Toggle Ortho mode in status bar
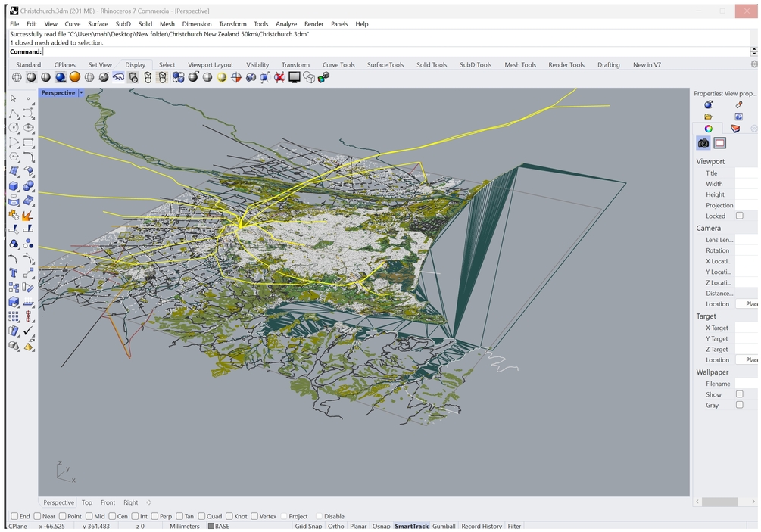Image resolution: width=761 pixels, height=532 pixels. [x=335, y=526]
